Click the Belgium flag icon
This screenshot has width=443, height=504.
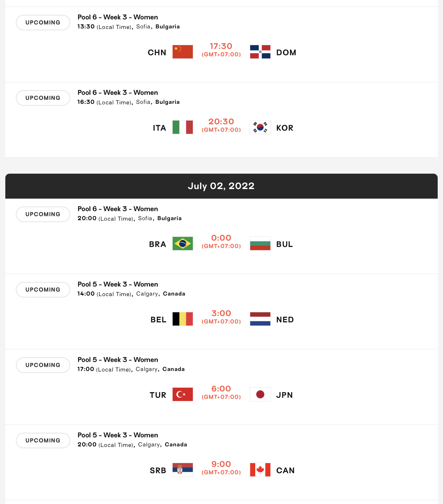click(x=182, y=319)
